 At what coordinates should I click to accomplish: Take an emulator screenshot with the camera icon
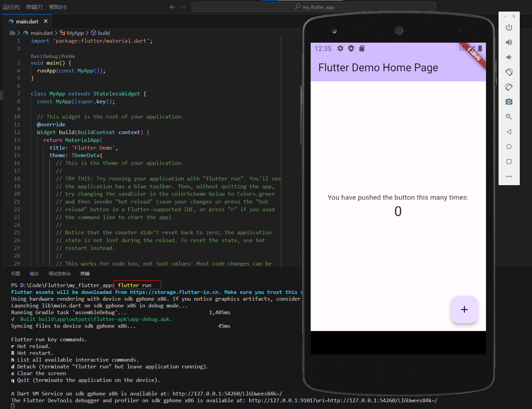(509, 102)
